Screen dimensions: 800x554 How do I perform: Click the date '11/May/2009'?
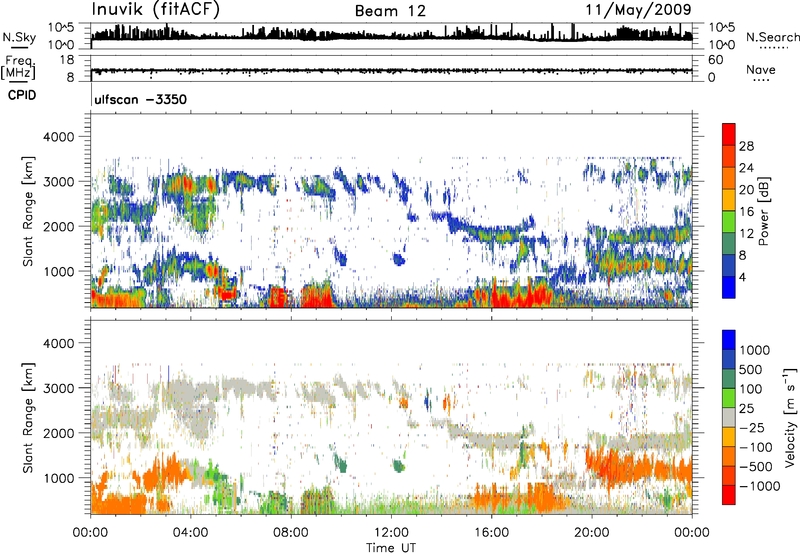pos(638,10)
